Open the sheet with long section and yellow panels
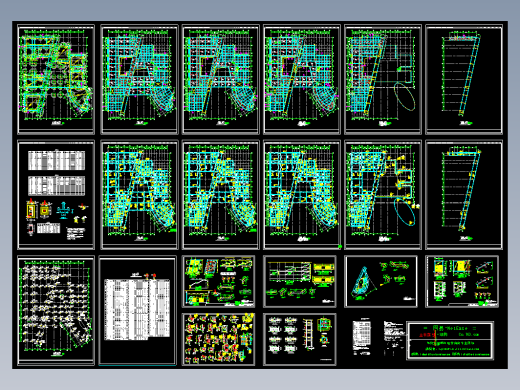 point(300,281)
